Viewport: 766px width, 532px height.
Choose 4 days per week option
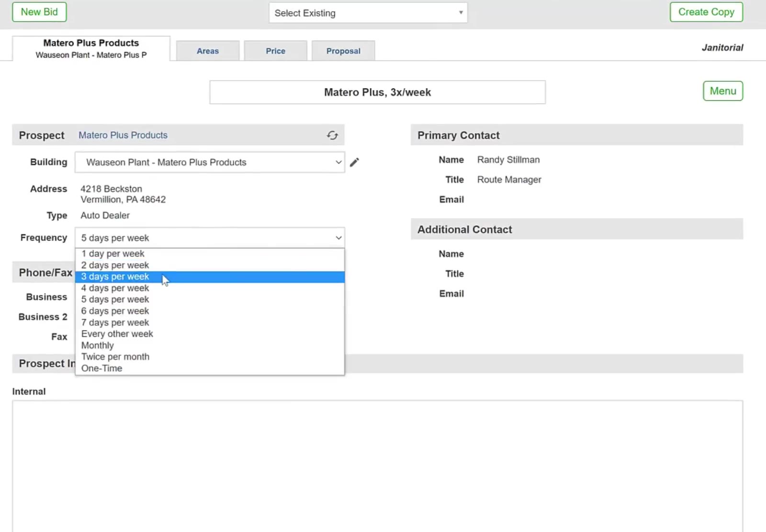click(x=210, y=288)
